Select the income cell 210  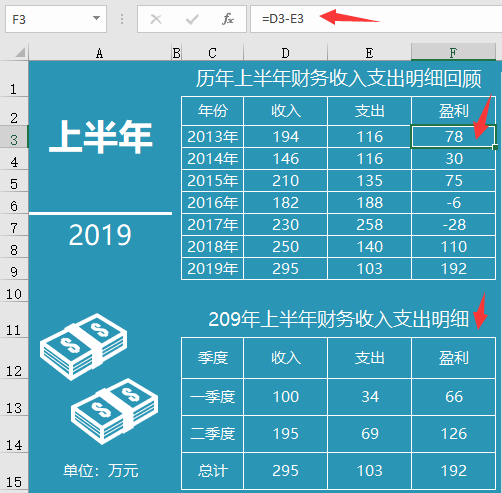pos(286,181)
